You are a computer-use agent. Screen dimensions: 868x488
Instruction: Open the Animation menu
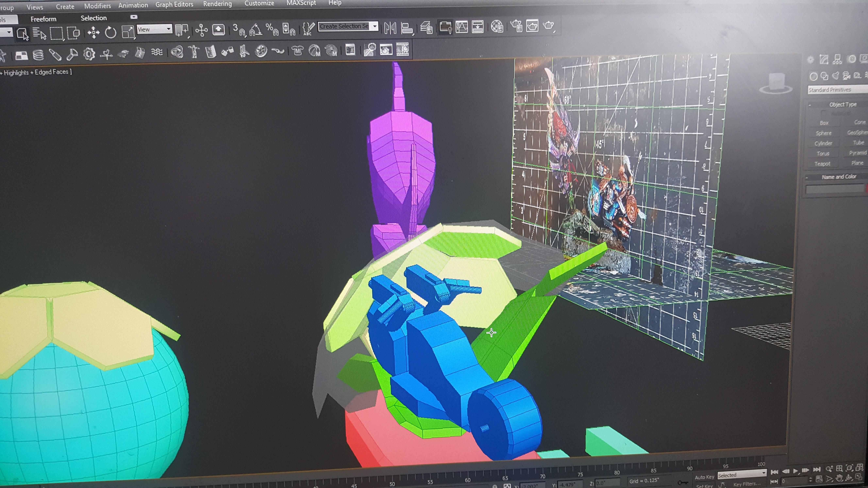click(133, 5)
